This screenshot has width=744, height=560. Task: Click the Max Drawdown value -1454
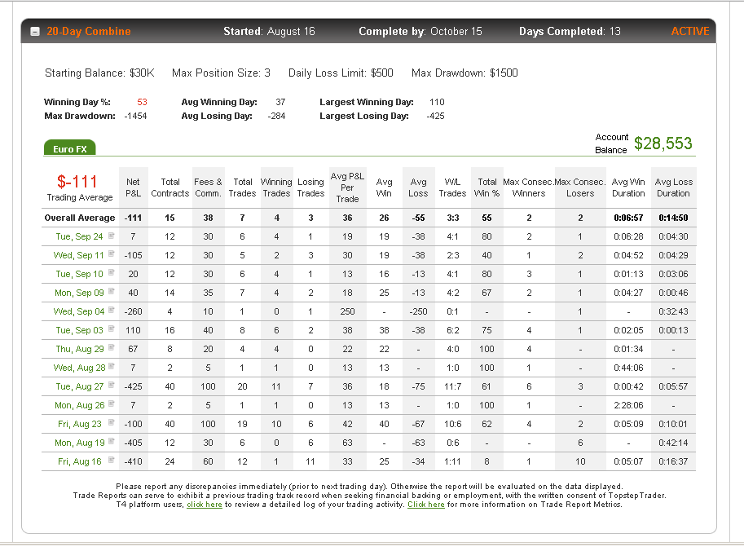[x=135, y=116]
